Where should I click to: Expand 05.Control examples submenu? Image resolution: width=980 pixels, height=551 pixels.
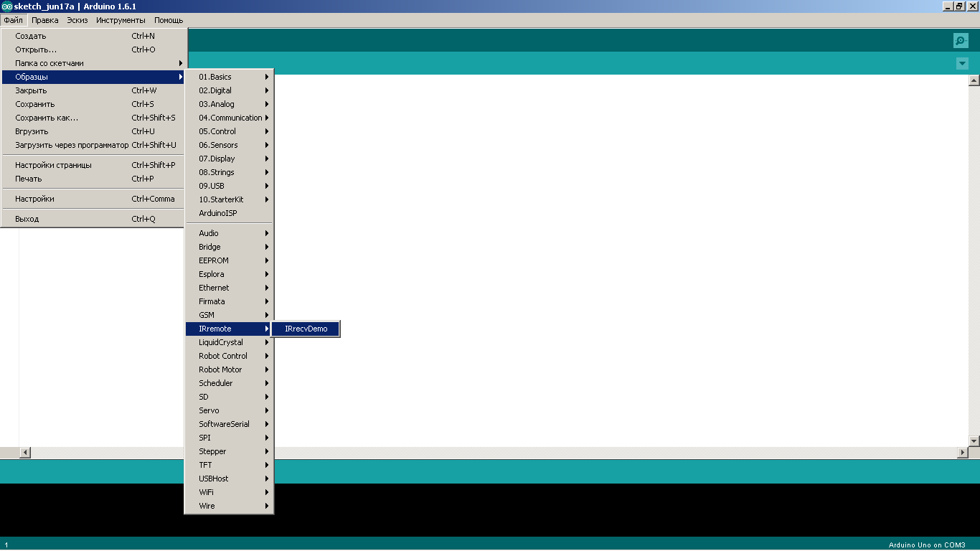click(229, 131)
